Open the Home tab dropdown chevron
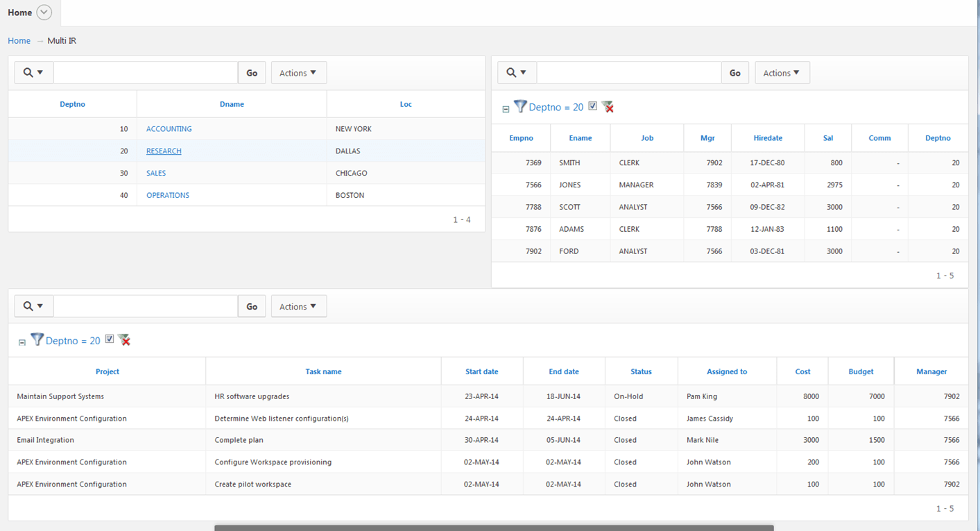 pos(43,12)
